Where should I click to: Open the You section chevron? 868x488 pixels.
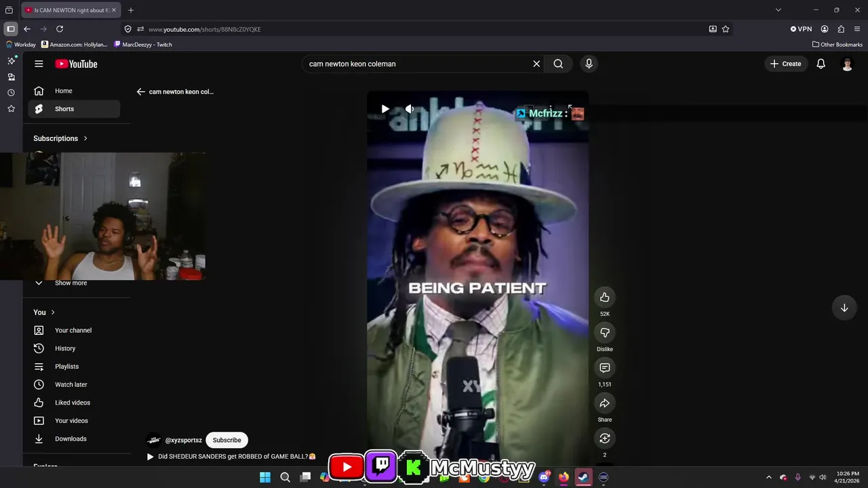(x=53, y=312)
